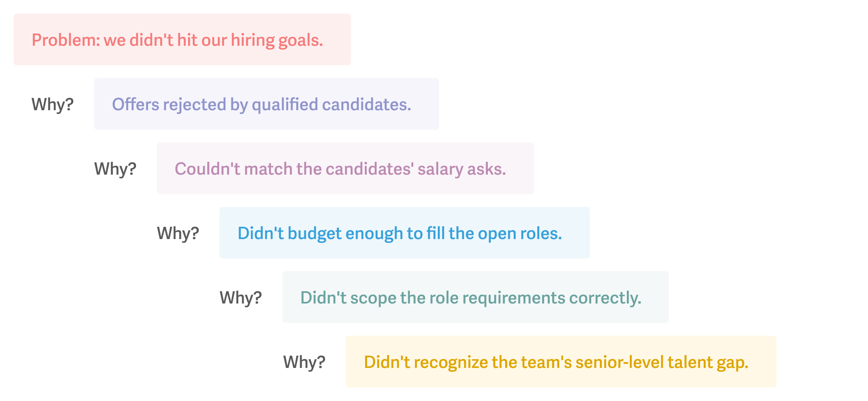Select the word 'Couldn't' in the pink box

click(x=207, y=169)
